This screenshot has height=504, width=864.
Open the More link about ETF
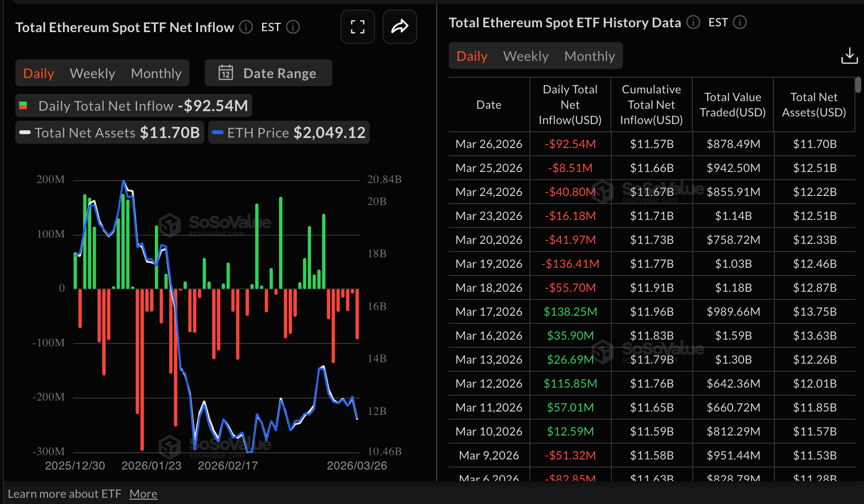[143, 494]
